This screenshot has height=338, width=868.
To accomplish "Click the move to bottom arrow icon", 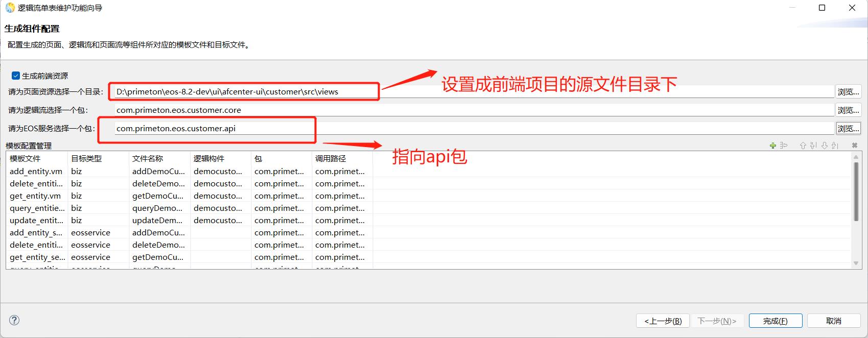I will pyautogui.click(x=835, y=146).
